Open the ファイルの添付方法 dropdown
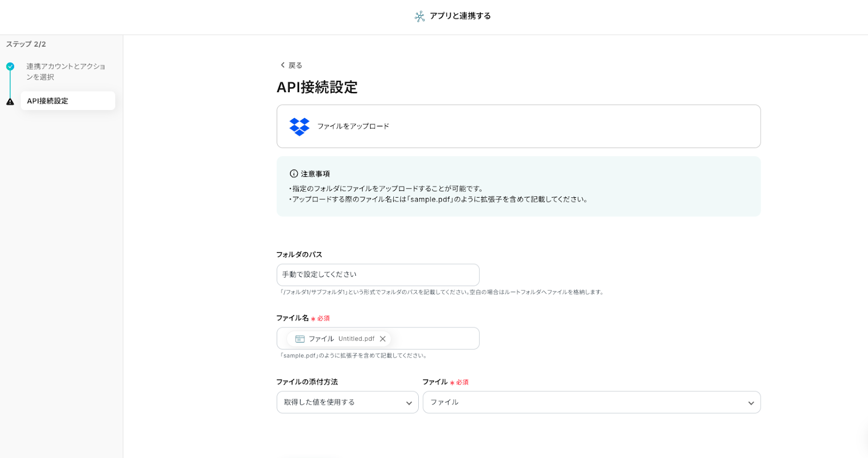The image size is (868, 458). point(347,402)
